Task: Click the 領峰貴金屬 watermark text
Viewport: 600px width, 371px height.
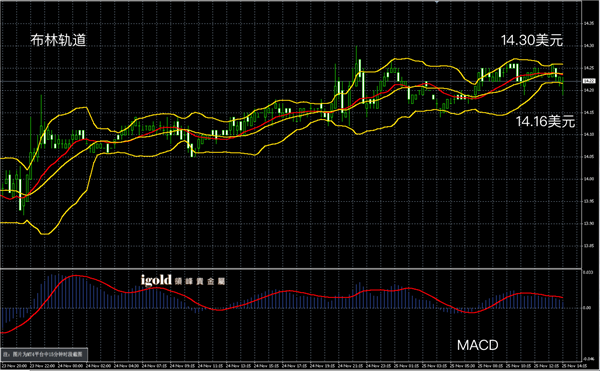Action: pyautogui.click(x=199, y=282)
